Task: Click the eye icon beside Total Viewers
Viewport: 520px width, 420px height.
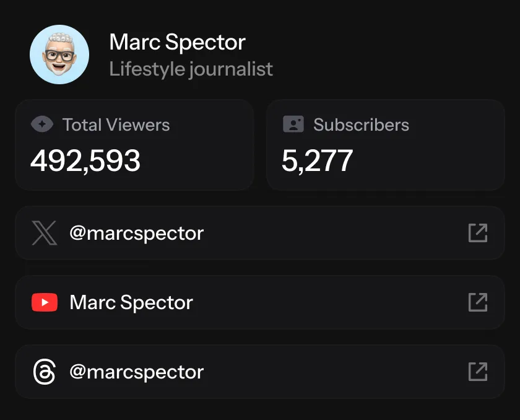Action: click(x=41, y=125)
